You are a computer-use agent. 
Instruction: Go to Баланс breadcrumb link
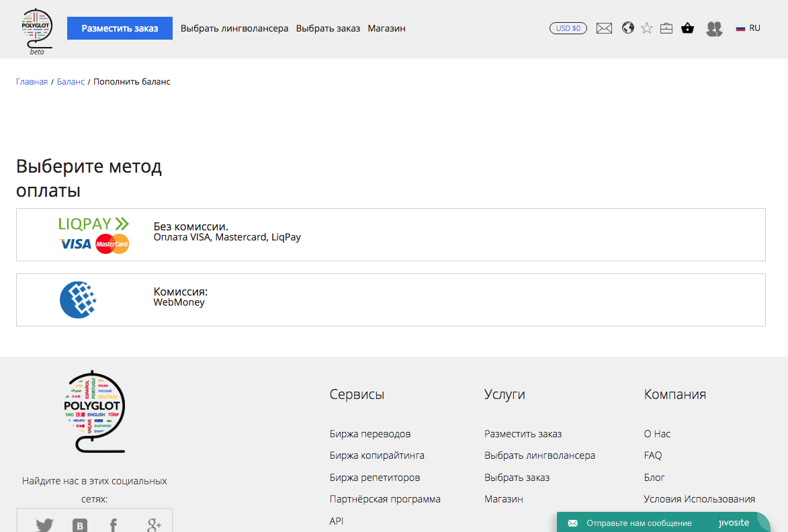(71, 81)
